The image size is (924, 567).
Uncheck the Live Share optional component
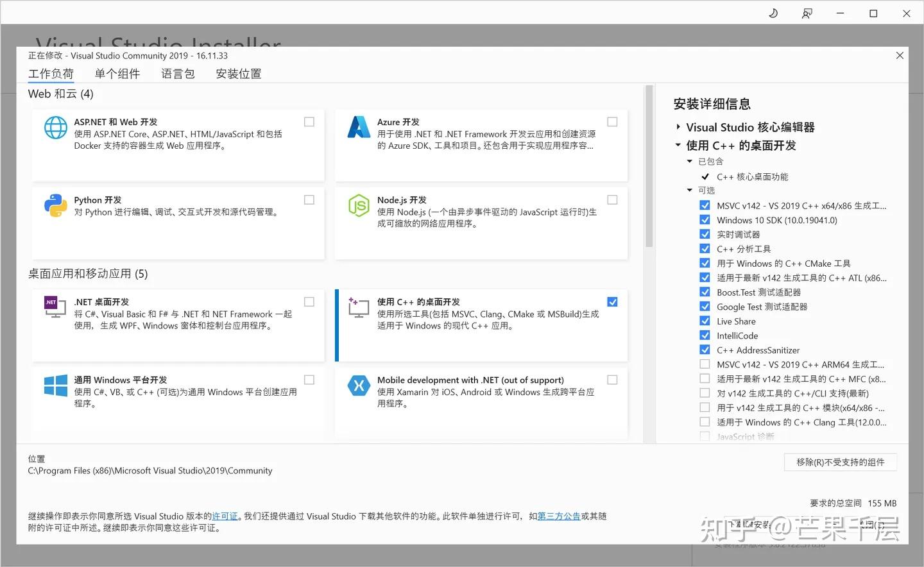click(705, 321)
